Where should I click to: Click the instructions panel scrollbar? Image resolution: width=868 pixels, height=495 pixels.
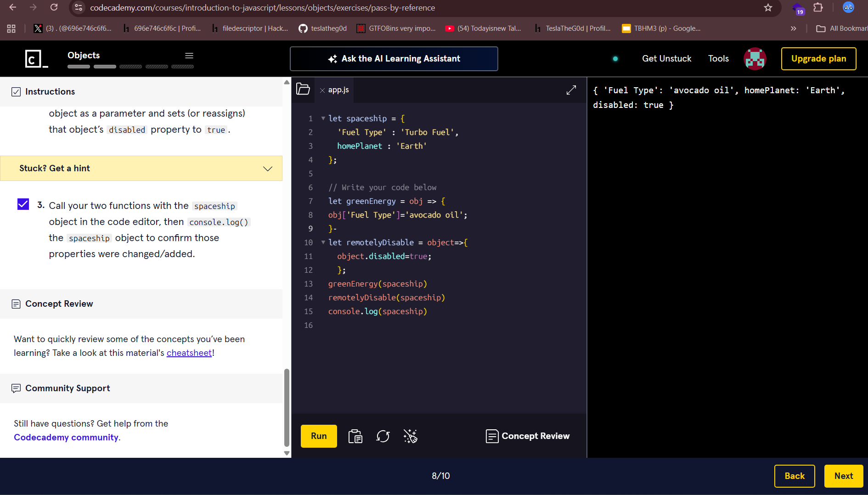[x=287, y=408]
